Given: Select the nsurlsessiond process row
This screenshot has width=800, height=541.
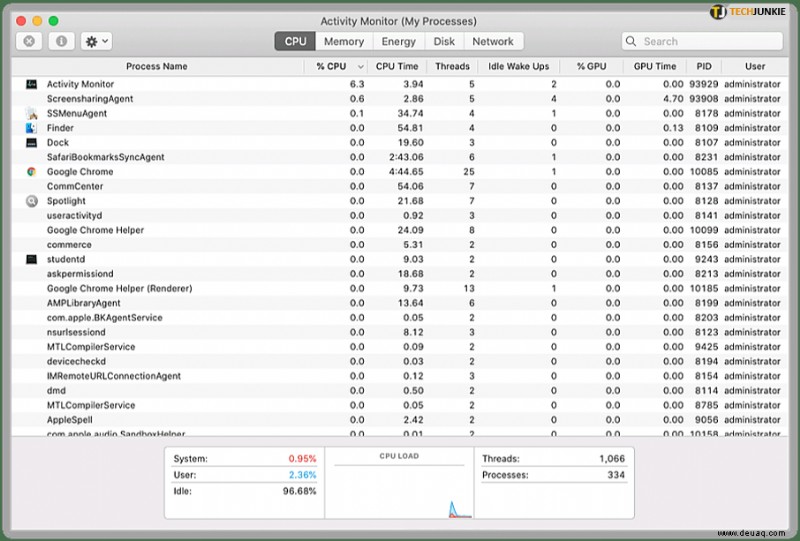Looking at the screenshot, I should 399,332.
